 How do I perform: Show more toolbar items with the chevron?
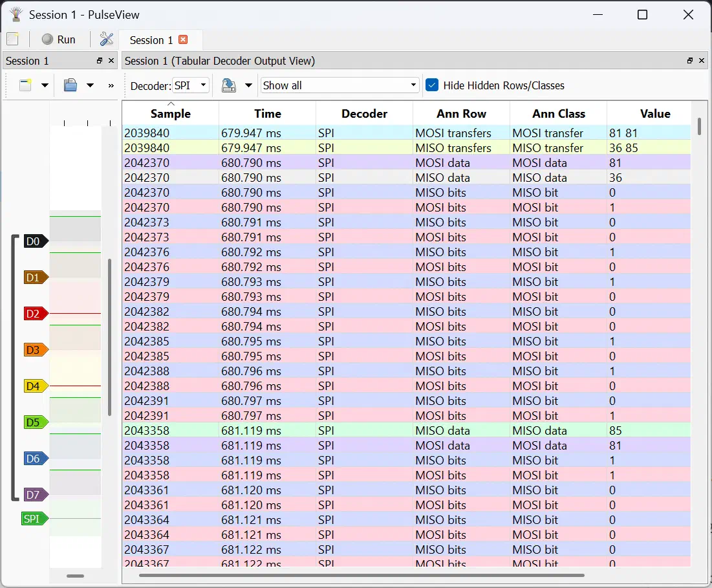tap(111, 85)
